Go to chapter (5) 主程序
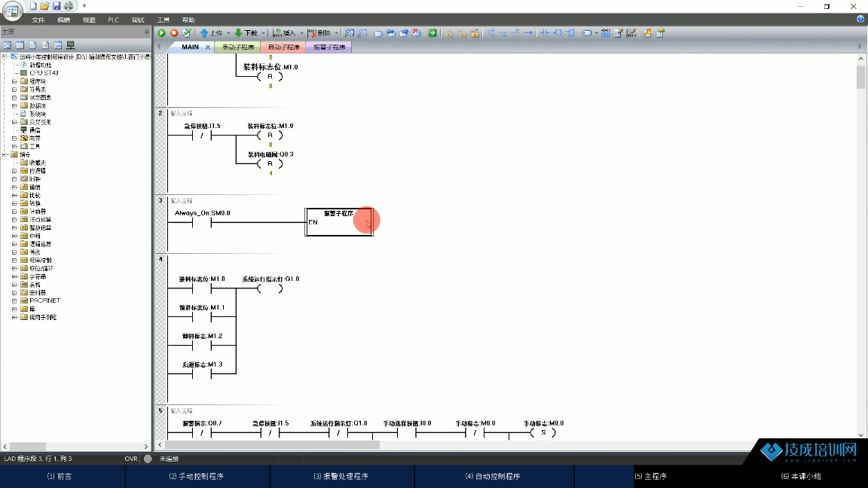Screen dimensions: 868x488 (650, 477)
